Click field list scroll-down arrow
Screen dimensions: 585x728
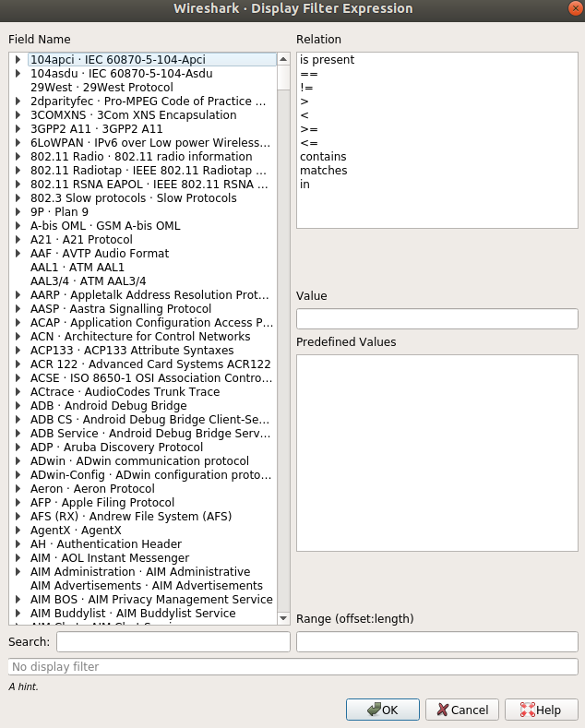pyautogui.click(x=283, y=618)
